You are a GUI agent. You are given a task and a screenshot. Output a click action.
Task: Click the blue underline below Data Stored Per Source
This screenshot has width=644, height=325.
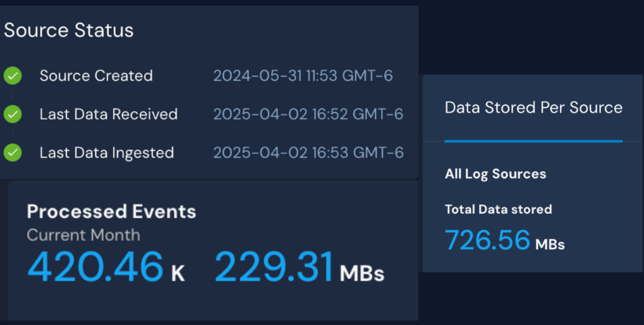point(533,141)
